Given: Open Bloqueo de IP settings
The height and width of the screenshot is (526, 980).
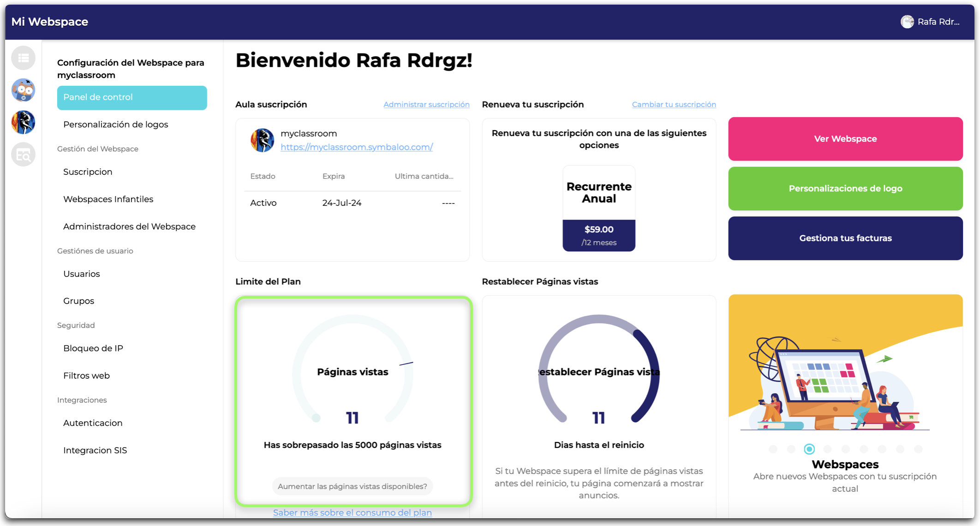Looking at the screenshot, I should coord(93,348).
